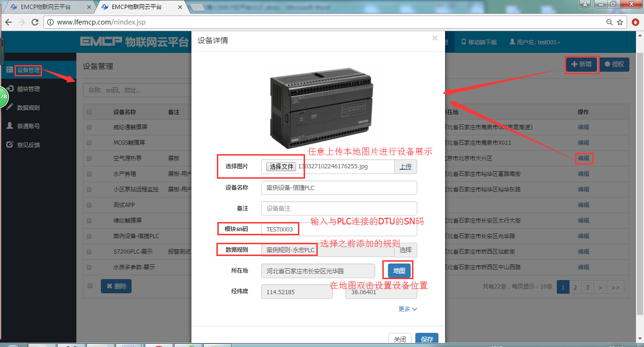Click the 模块sn码 field with TEST0003
This screenshot has height=347, width=644.
click(x=339, y=229)
